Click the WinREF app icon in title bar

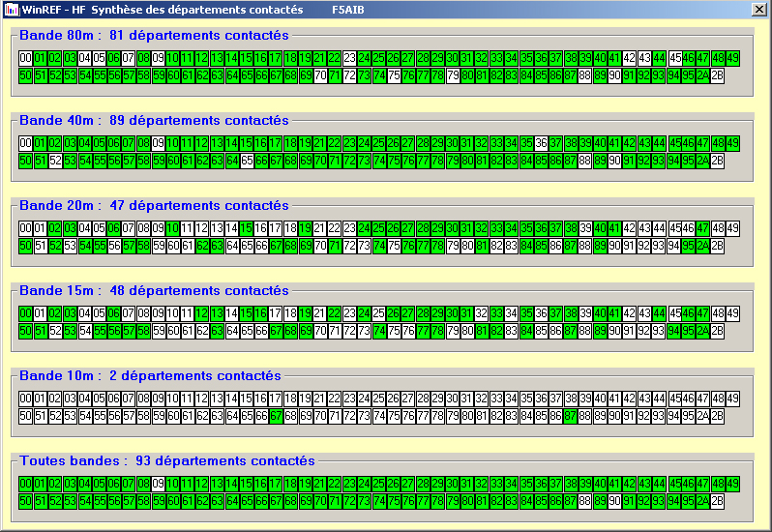(12, 10)
